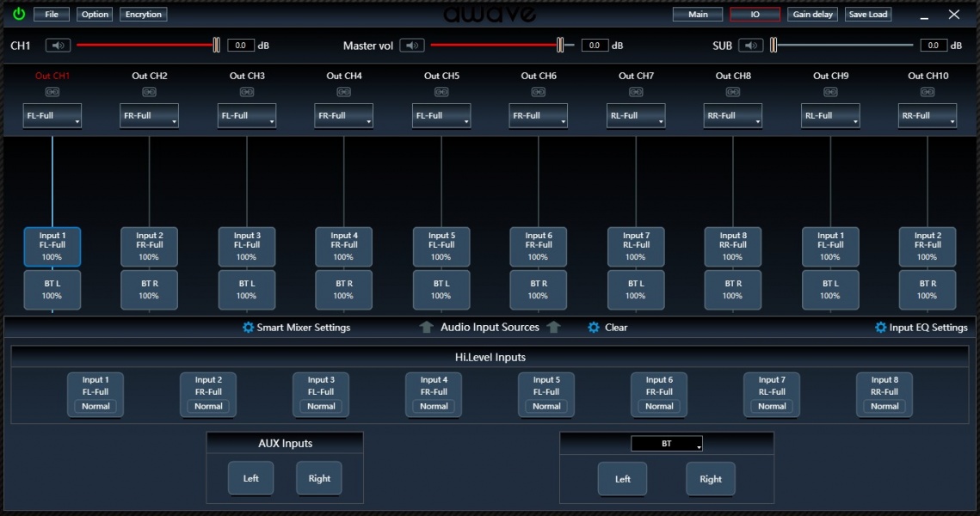
Task: Click the Save Load button
Action: tap(867, 14)
